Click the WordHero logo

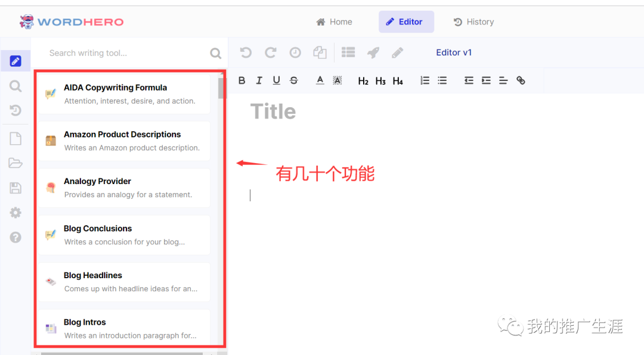click(x=72, y=22)
